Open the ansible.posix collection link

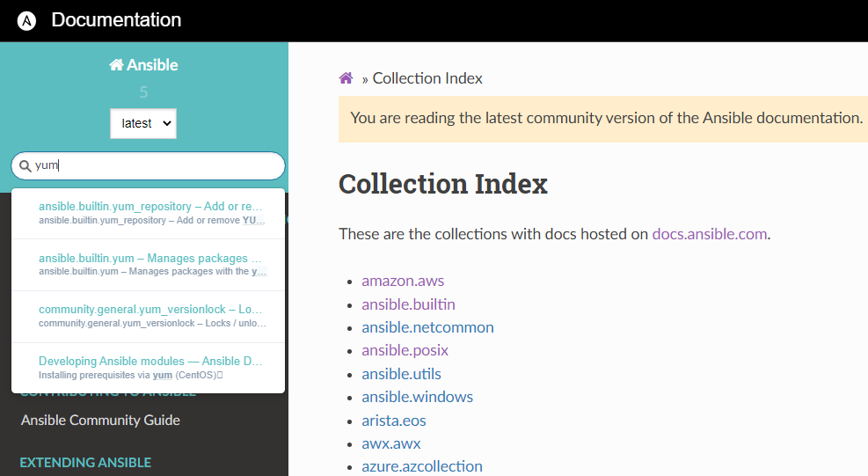405,350
